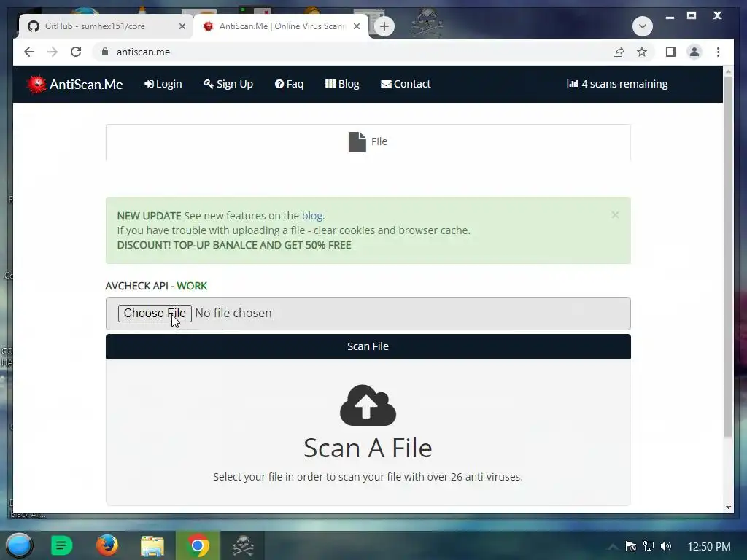Open the browser side panel icon
This screenshot has width=747, height=560.
671,52
